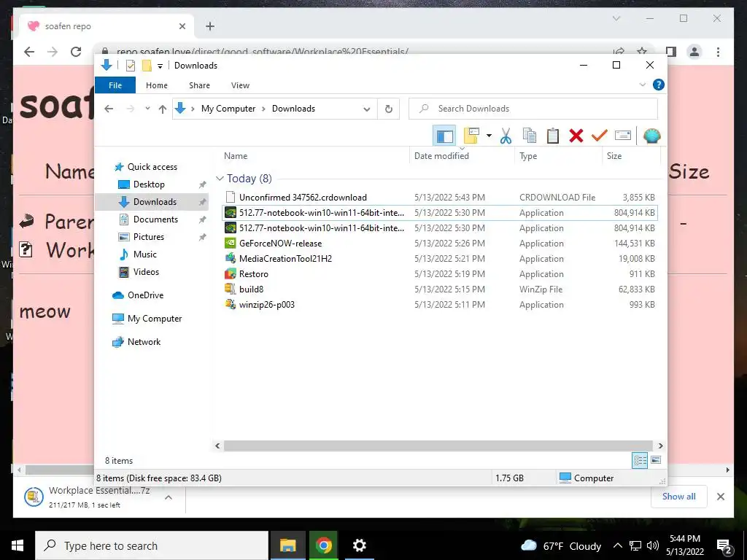
Task: Open the Home ribbon tab
Action: coord(157,85)
